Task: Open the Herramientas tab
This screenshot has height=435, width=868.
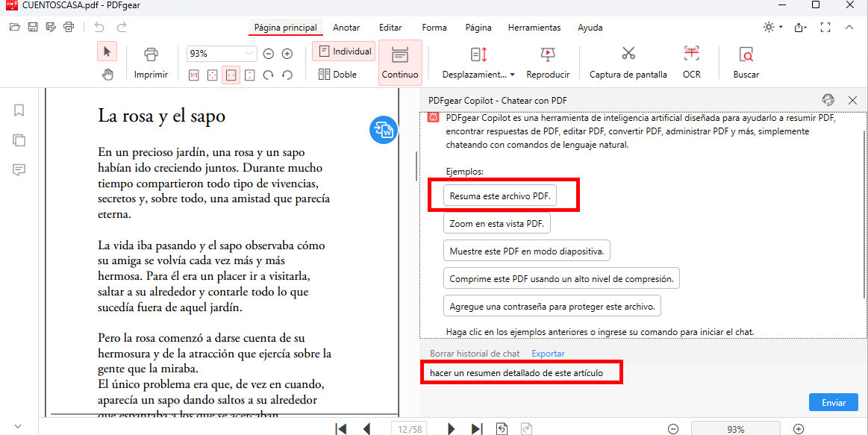Action: (534, 28)
